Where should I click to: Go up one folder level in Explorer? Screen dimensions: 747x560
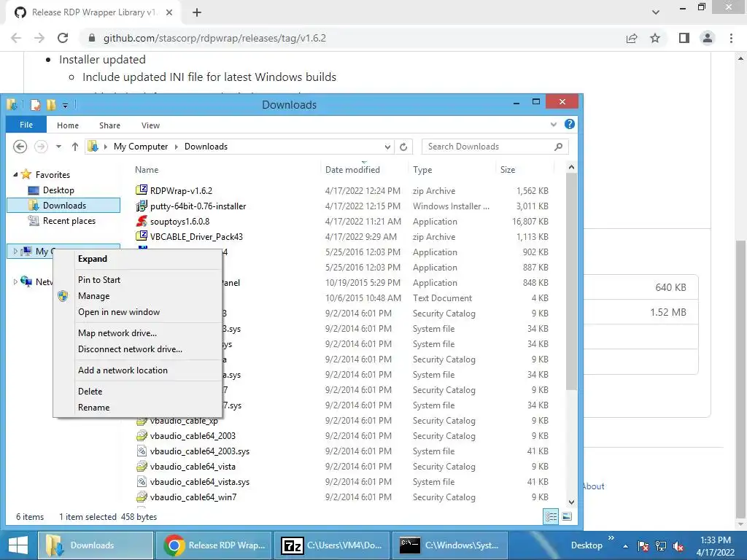pyautogui.click(x=75, y=147)
